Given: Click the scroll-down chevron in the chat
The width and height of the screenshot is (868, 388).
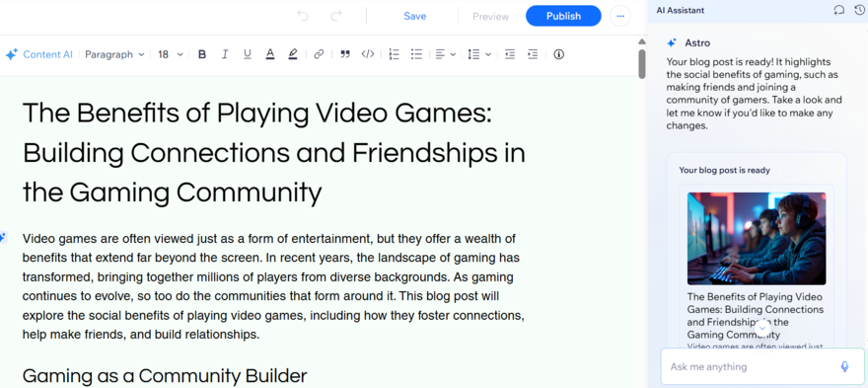Looking at the screenshot, I should click(762, 328).
